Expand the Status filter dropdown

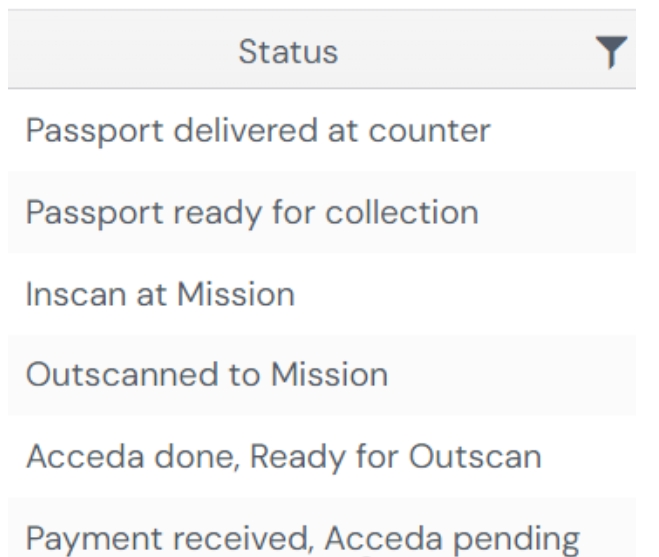coord(619,53)
